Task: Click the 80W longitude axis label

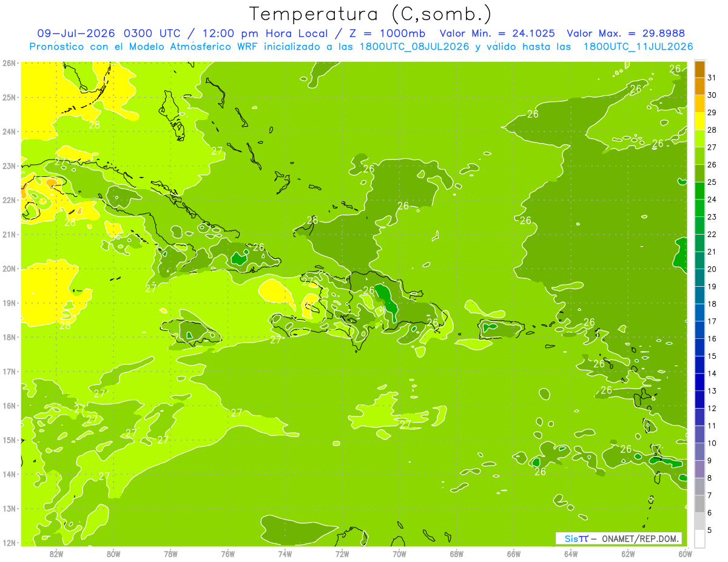Action: coord(113,554)
